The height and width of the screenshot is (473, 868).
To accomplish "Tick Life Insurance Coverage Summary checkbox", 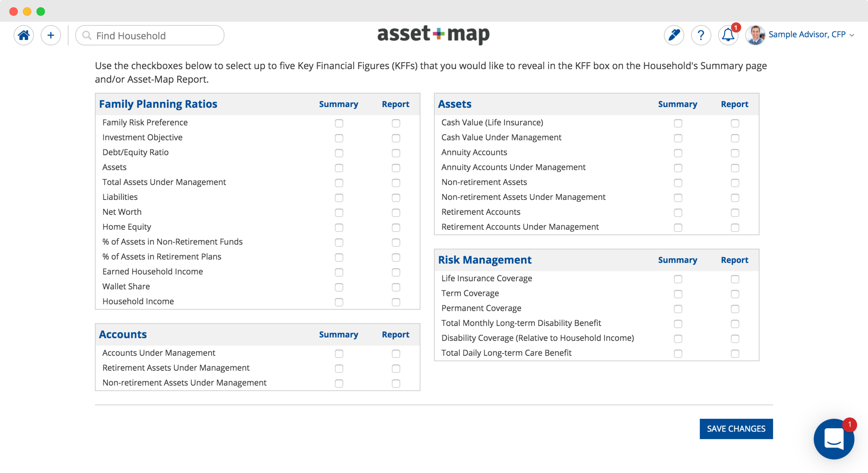I will point(678,279).
